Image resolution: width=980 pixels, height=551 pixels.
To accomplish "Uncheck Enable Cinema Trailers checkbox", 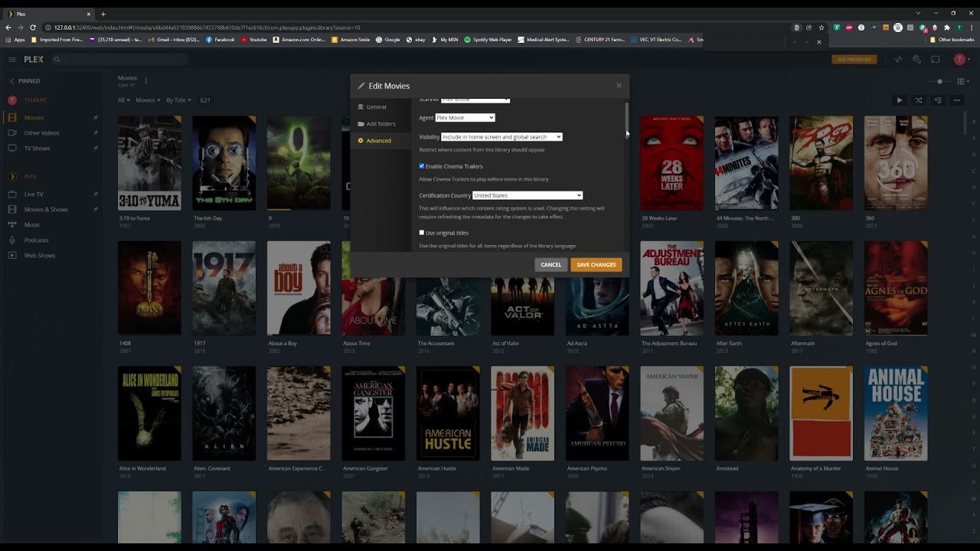I will 421,166.
